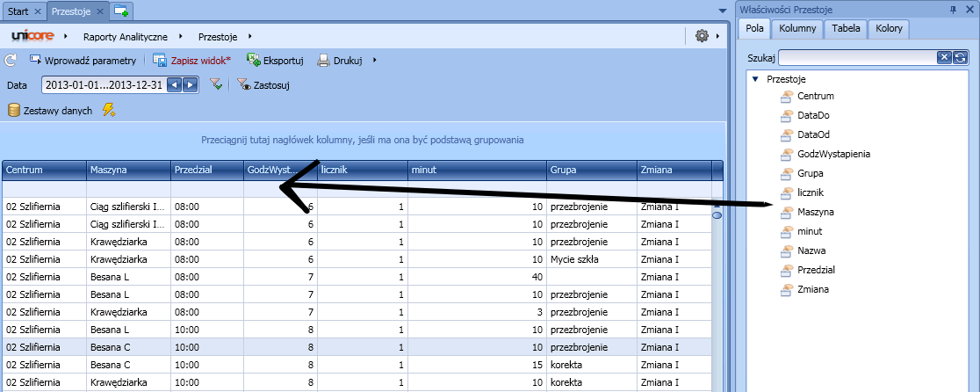
Task: Click the refresh icon beside the search box
Action: point(961,57)
